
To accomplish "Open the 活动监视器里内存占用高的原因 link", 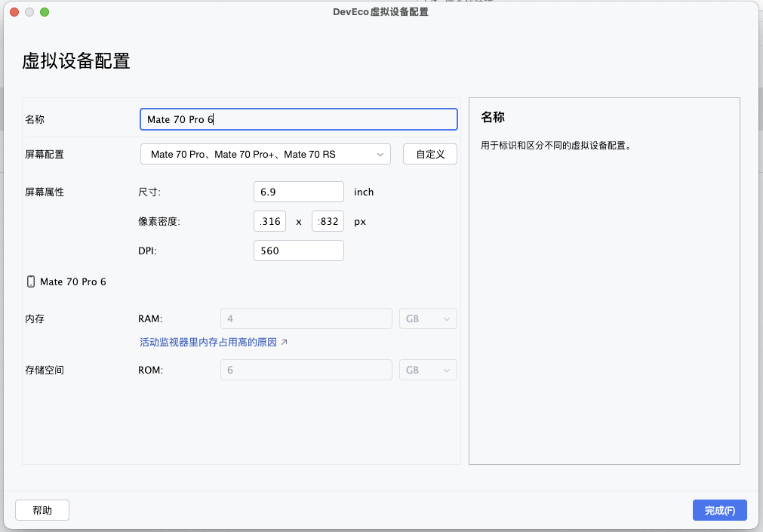I will (x=208, y=342).
